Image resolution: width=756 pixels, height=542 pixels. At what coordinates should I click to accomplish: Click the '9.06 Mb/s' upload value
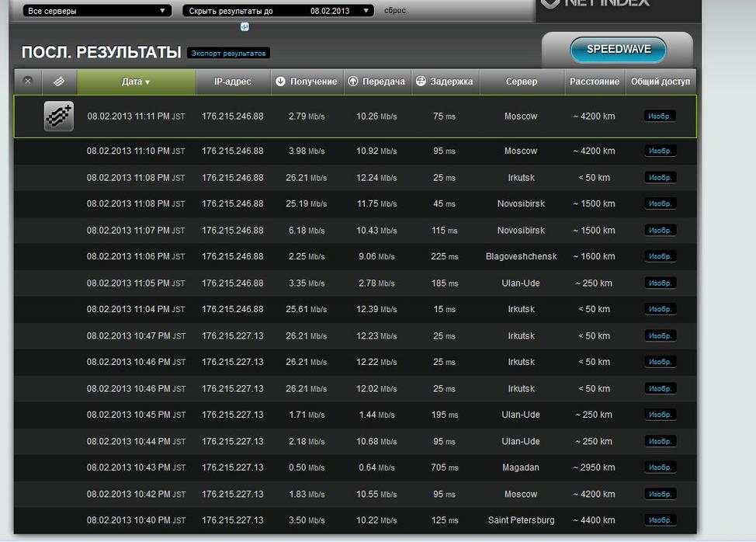click(376, 256)
